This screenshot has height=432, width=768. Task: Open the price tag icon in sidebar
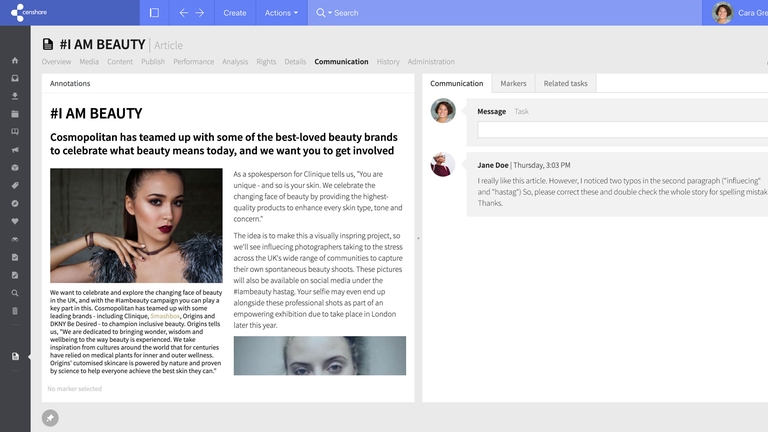point(15,186)
